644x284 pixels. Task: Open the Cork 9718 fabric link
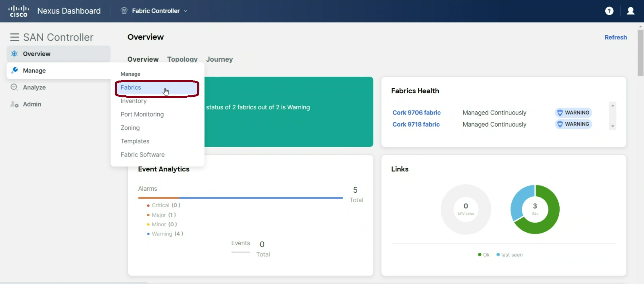(x=416, y=125)
